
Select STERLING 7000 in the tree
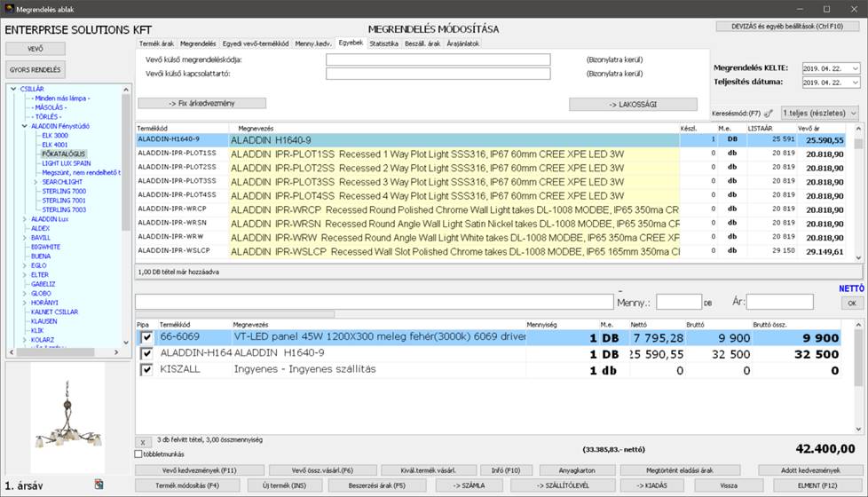(64, 192)
